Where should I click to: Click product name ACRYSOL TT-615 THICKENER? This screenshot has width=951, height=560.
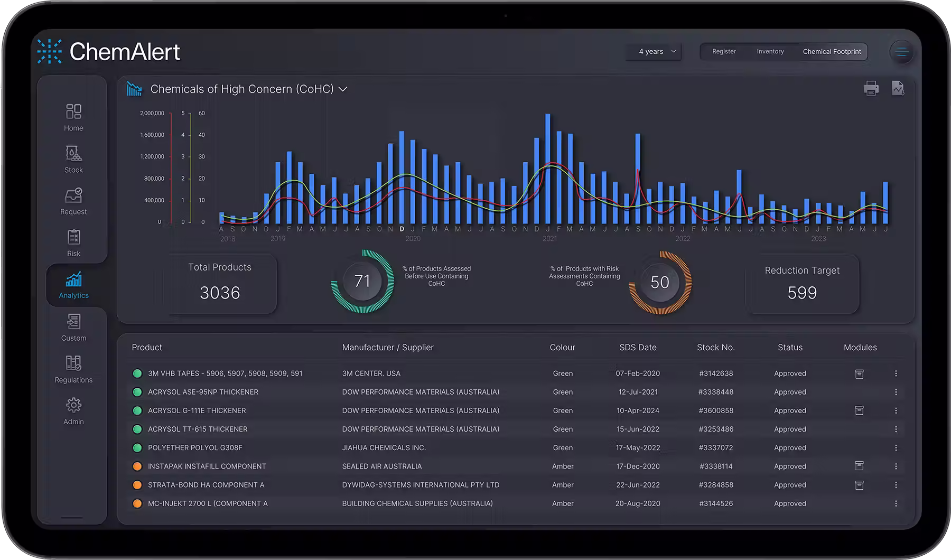[198, 429]
